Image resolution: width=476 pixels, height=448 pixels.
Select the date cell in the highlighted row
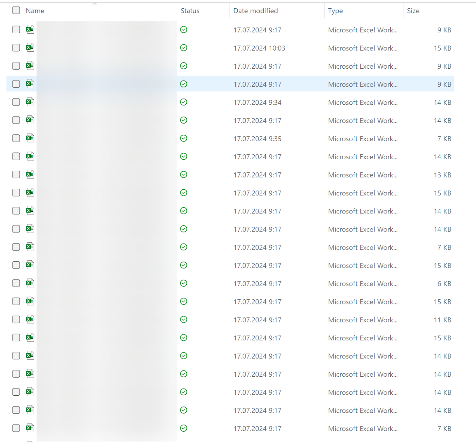point(257,84)
